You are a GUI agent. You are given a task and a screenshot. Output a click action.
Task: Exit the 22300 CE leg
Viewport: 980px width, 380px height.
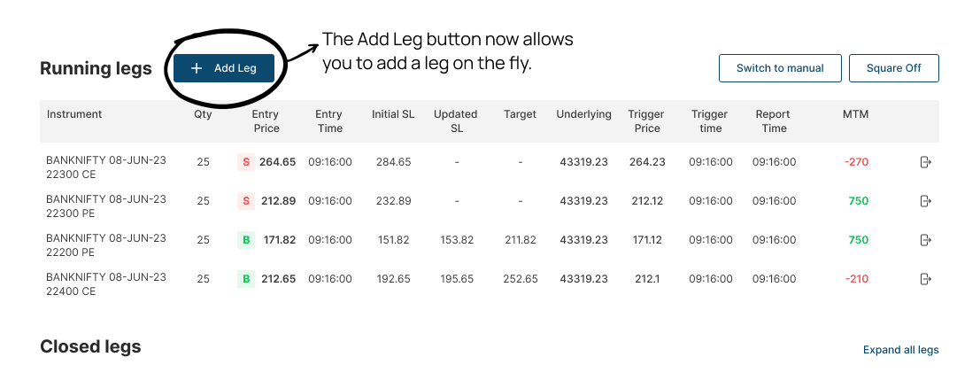click(x=925, y=162)
